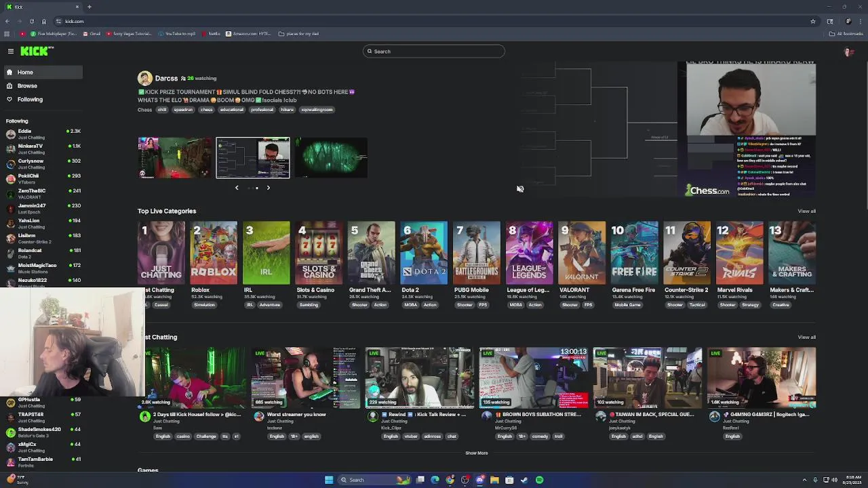The width and height of the screenshot is (868, 488).
Task: Show hidden system tray icons
Action: 804,480
